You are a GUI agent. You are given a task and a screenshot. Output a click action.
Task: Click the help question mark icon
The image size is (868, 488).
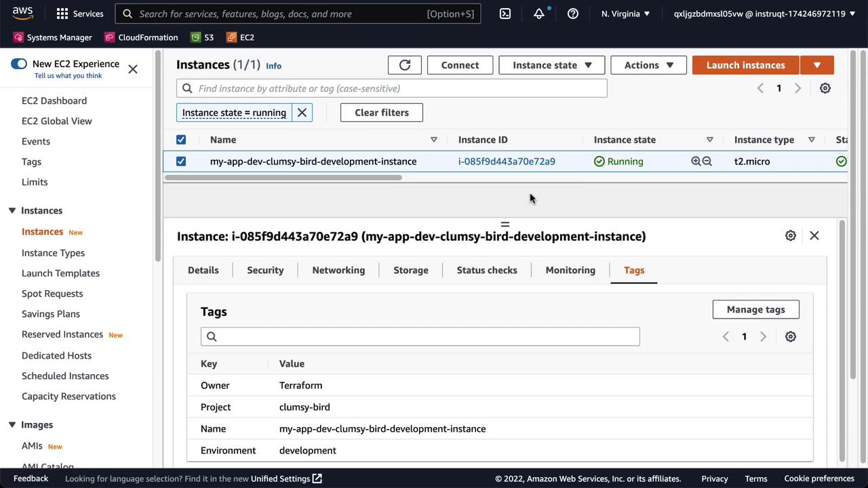[x=573, y=14]
